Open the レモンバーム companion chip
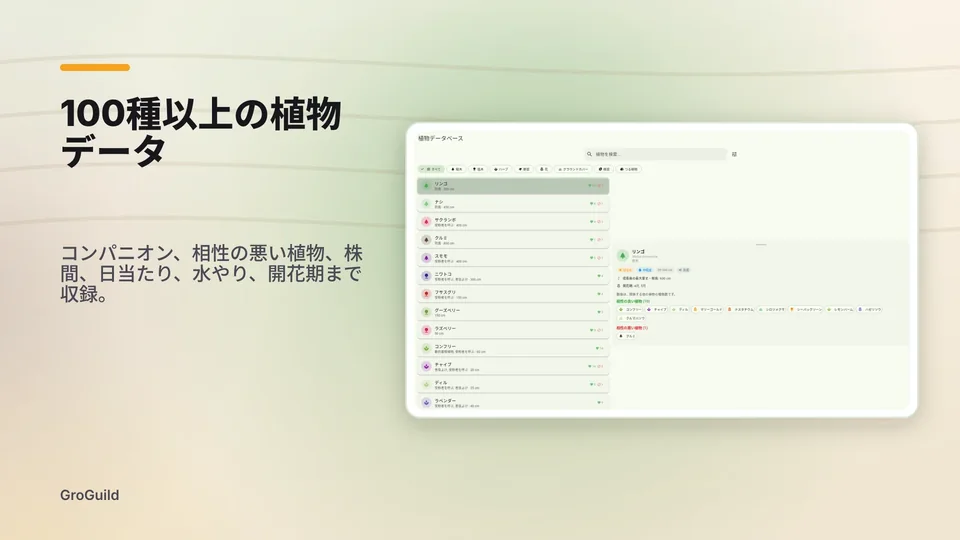Screen dimensions: 960x540 coord(840,310)
